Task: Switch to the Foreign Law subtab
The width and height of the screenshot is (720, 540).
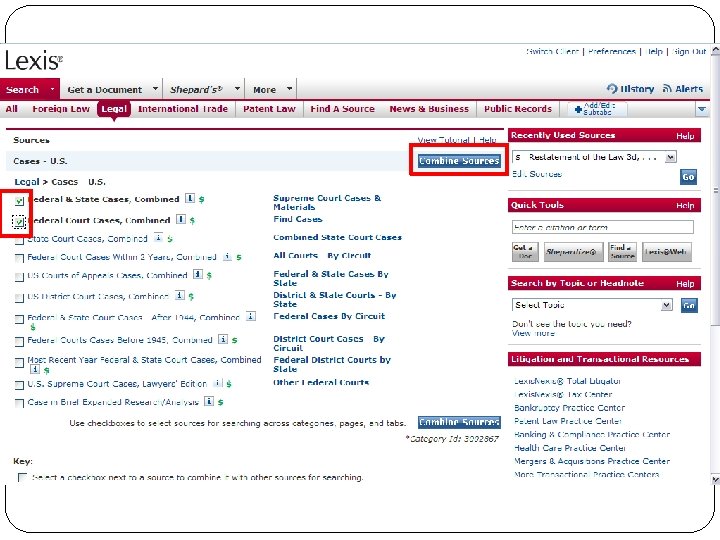Action: pos(61,109)
